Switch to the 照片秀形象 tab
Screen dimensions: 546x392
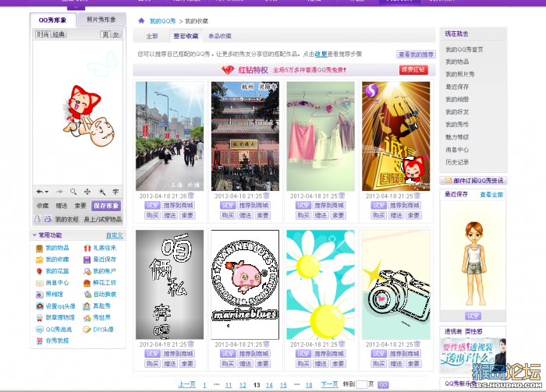(x=101, y=19)
